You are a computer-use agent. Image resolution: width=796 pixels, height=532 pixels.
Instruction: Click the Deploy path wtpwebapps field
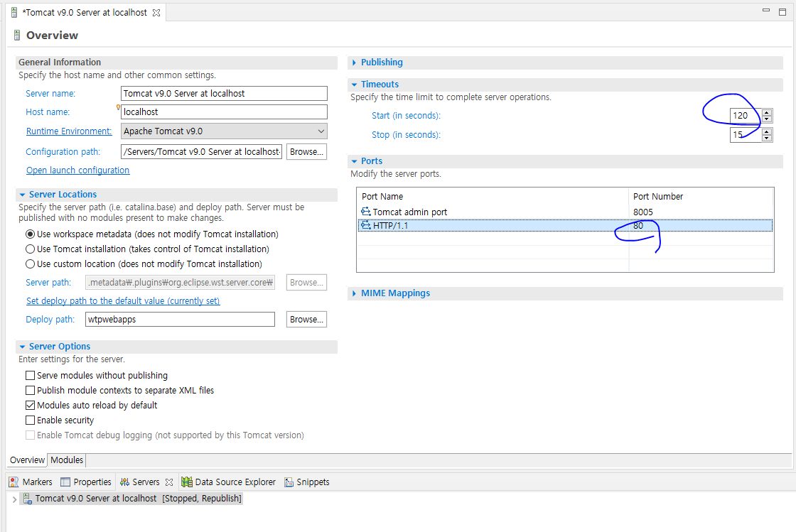point(181,320)
